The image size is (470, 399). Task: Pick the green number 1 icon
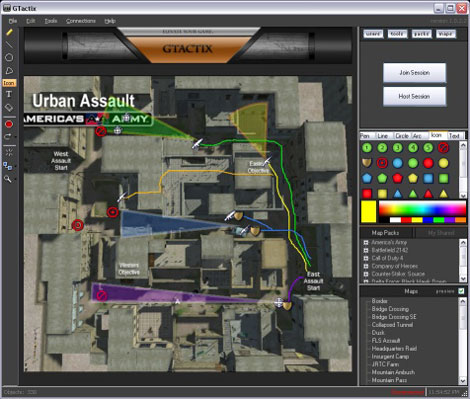[x=367, y=148]
